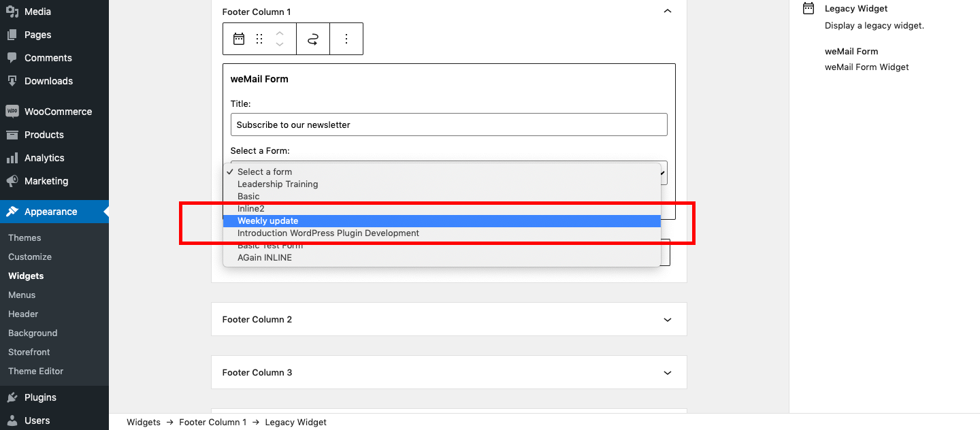This screenshot has width=980, height=430.
Task: Move the weMail Form block down
Action: 280,44
